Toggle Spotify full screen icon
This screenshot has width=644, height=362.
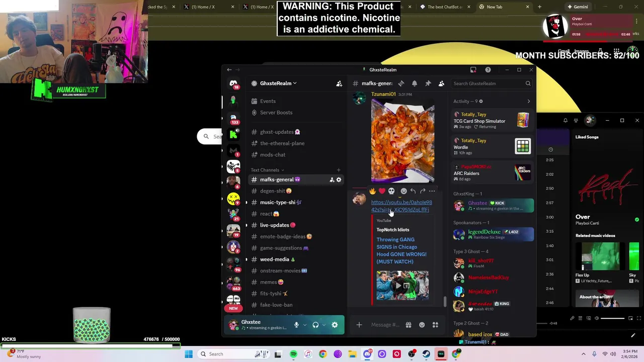click(639, 318)
